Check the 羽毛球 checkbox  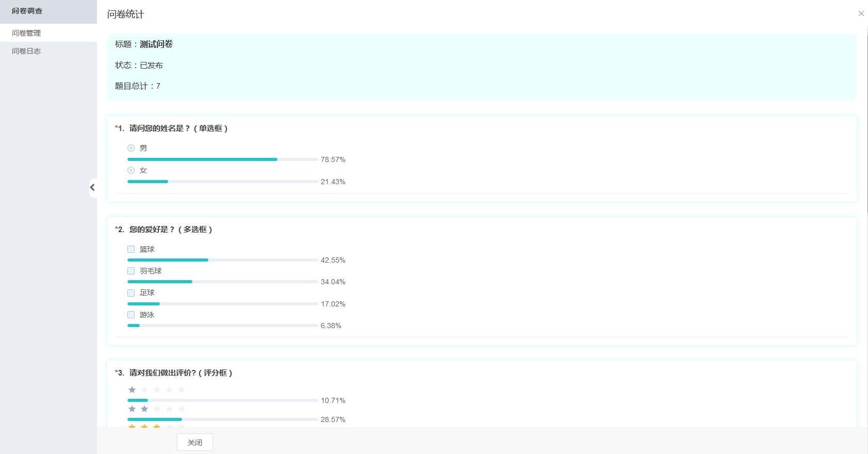131,271
